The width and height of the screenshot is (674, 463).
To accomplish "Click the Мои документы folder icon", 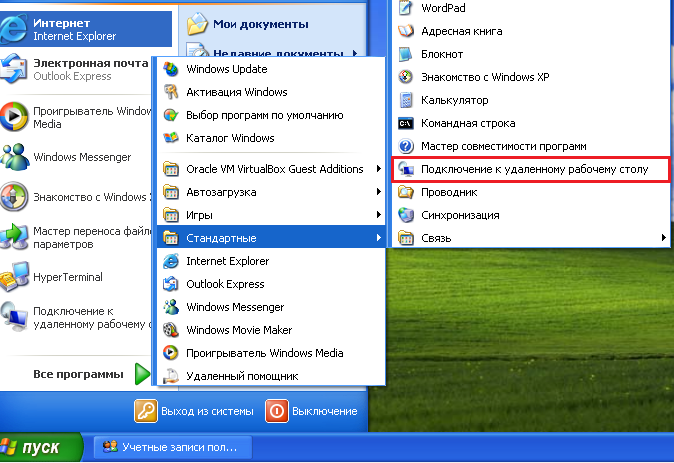I will coord(197,24).
